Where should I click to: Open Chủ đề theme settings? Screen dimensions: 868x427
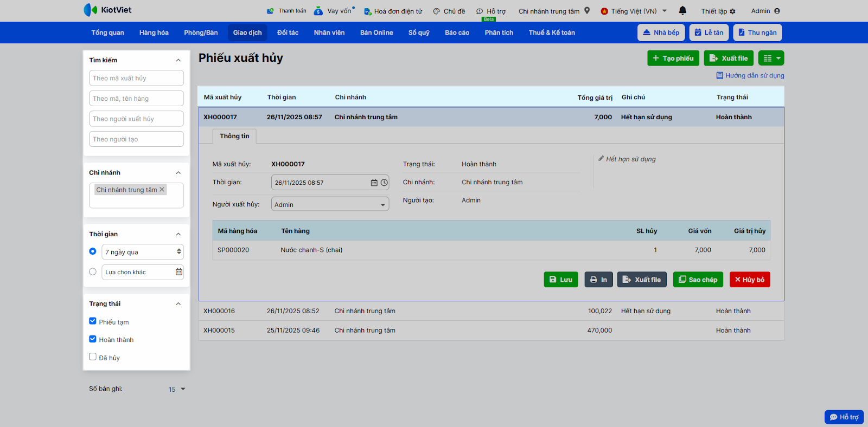(x=449, y=11)
